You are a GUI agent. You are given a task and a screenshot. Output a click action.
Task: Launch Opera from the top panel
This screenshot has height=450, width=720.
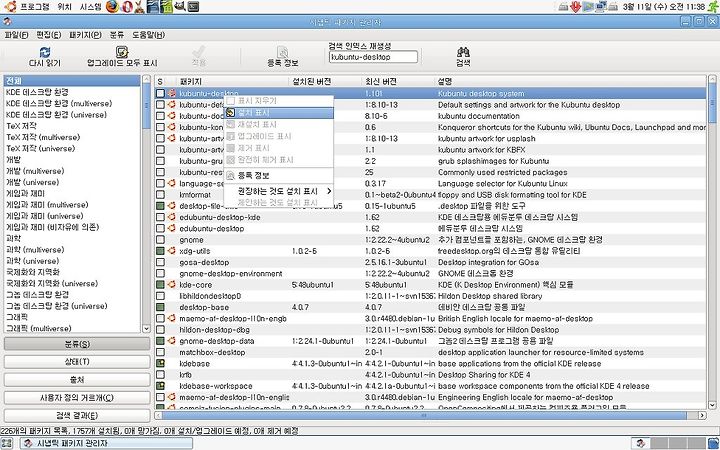(127, 6)
